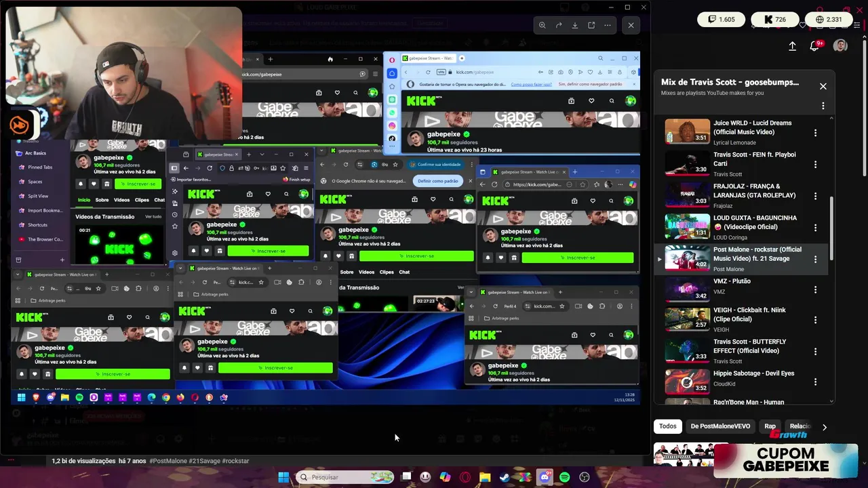Click the YouTube upload arrow icon
The width and height of the screenshot is (868, 488).
point(792,46)
